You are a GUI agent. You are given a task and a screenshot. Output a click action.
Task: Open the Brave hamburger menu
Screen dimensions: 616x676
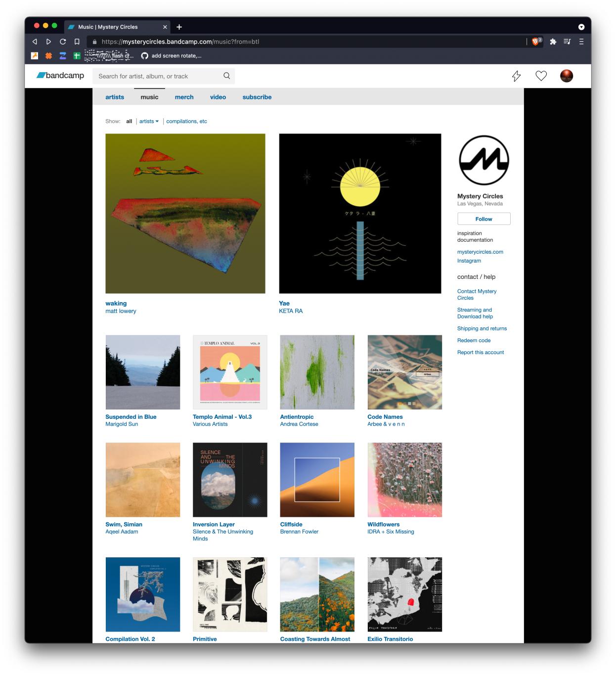[581, 42]
